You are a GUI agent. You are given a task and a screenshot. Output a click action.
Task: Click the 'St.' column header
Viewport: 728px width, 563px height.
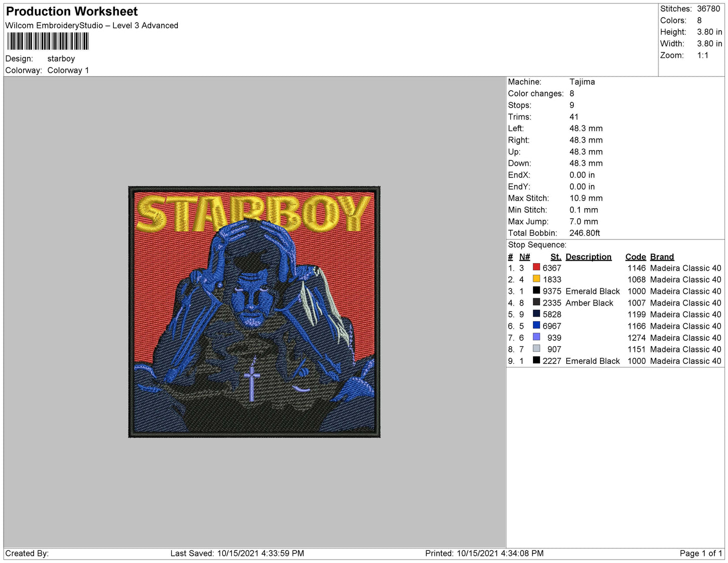(x=556, y=257)
